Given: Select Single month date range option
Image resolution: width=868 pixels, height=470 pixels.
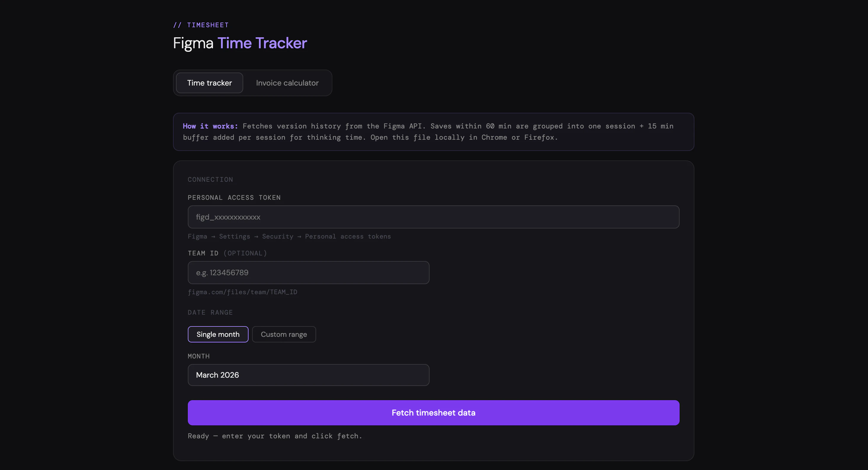Looking at the screenshot, I should [x=218, y=334].
